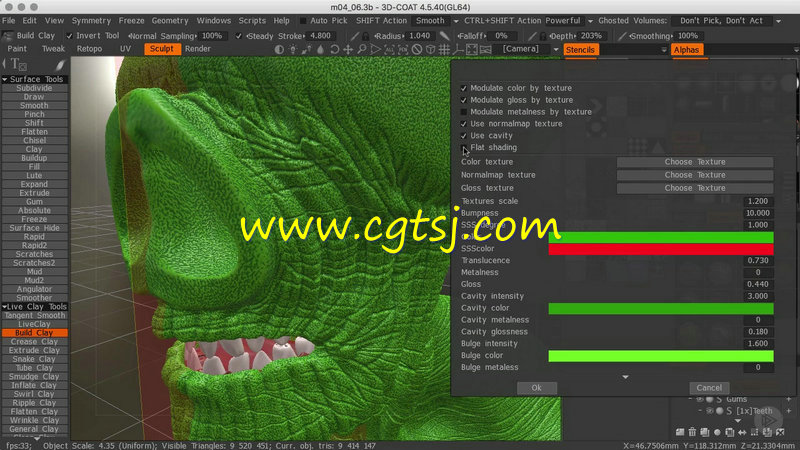Click the light bulb icon in the viewport toolbar
The image size is (800, 450).
pyautogui.click(x=293, y=49)
